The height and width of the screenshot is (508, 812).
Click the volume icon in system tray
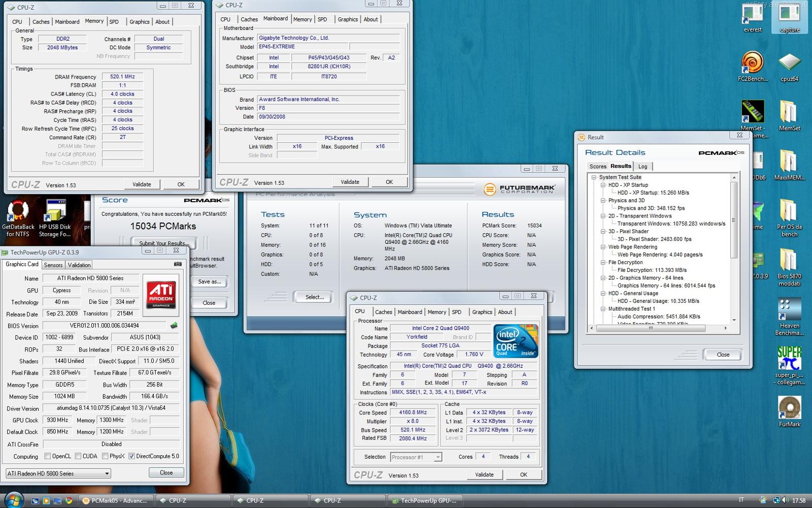click(786, 500)
